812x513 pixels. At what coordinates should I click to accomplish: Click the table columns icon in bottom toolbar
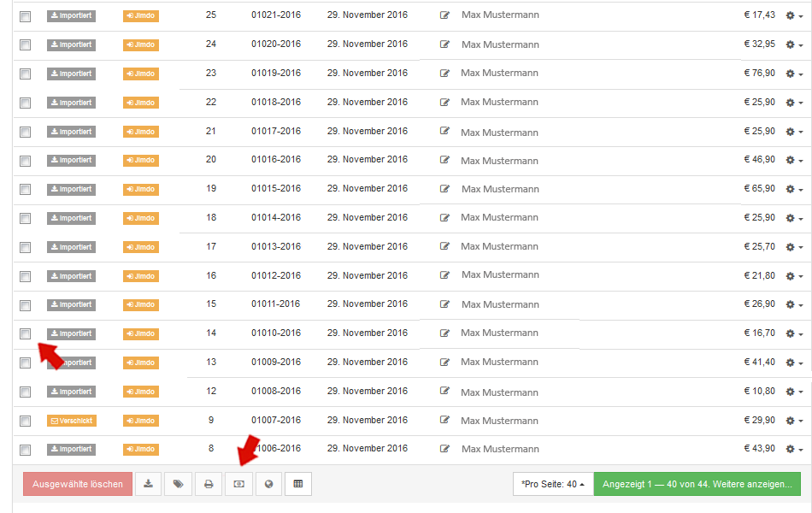[x=298, y=484]
